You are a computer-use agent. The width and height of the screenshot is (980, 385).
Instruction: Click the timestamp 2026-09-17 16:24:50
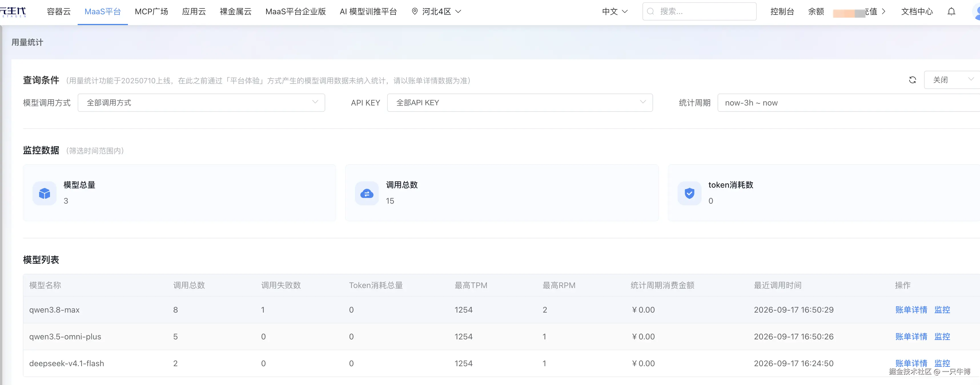tap(794, 363)
